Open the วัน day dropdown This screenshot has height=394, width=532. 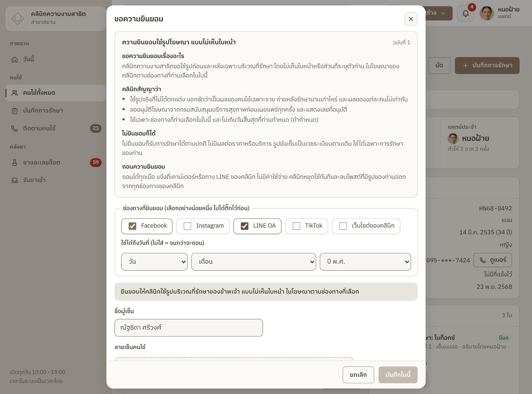click(154, 262)
